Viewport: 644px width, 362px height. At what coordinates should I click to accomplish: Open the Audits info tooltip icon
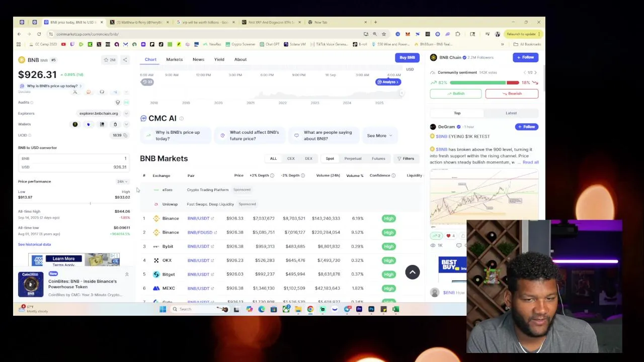pyautogui.click(x=32, y=103)
